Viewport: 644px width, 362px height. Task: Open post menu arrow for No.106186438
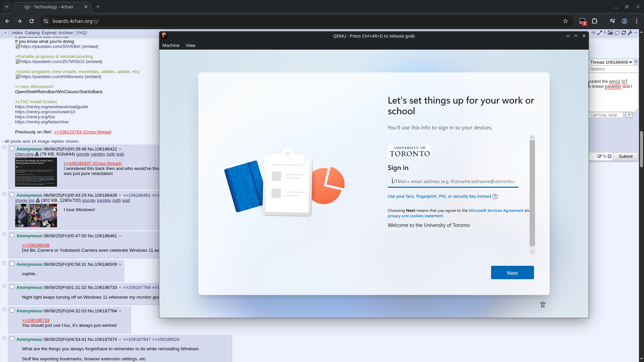pos(120,195)
